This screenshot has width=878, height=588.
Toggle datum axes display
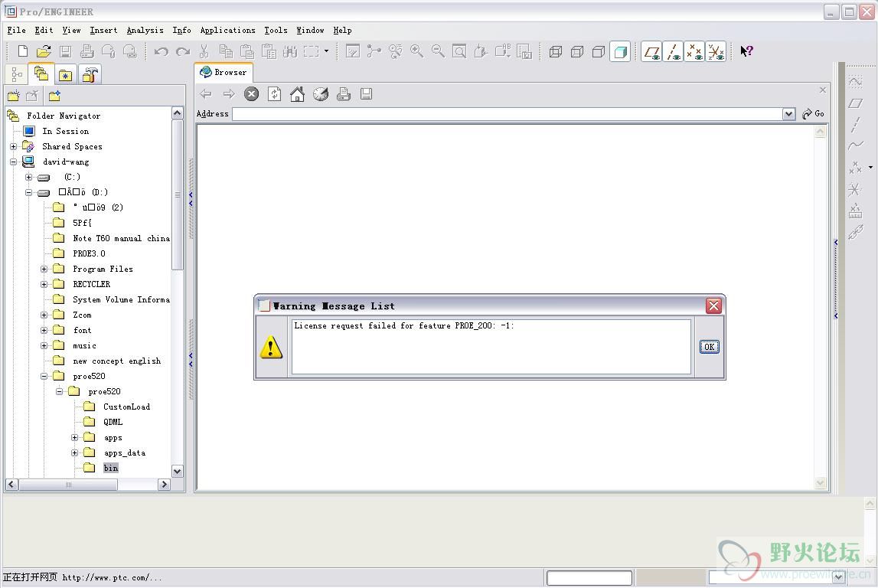point(673,51)
